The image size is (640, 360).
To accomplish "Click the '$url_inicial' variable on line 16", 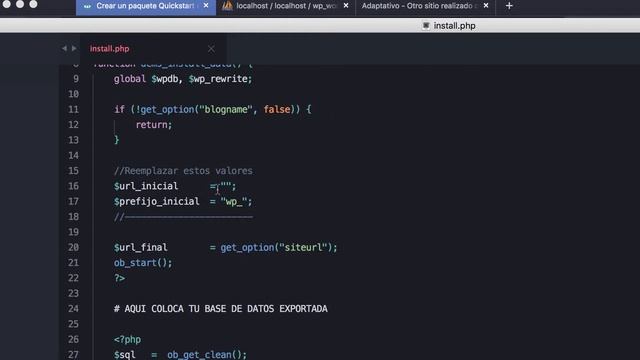I will point(146,186).
